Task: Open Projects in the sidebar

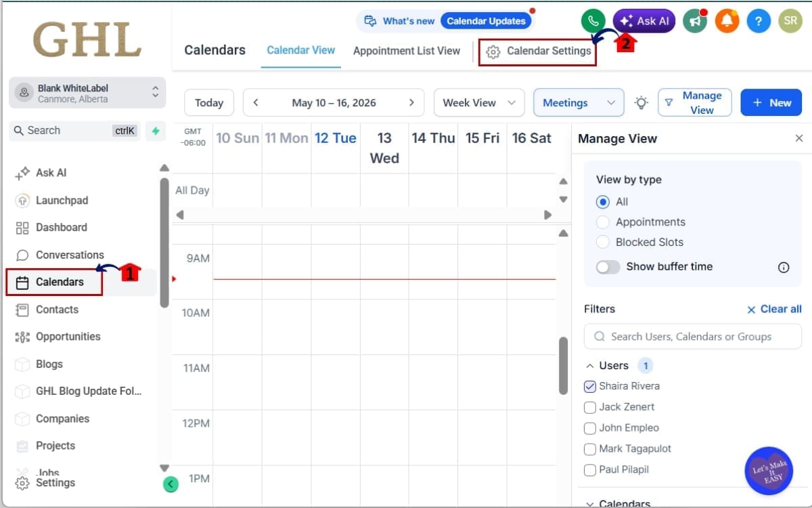Action: [45, 446]
